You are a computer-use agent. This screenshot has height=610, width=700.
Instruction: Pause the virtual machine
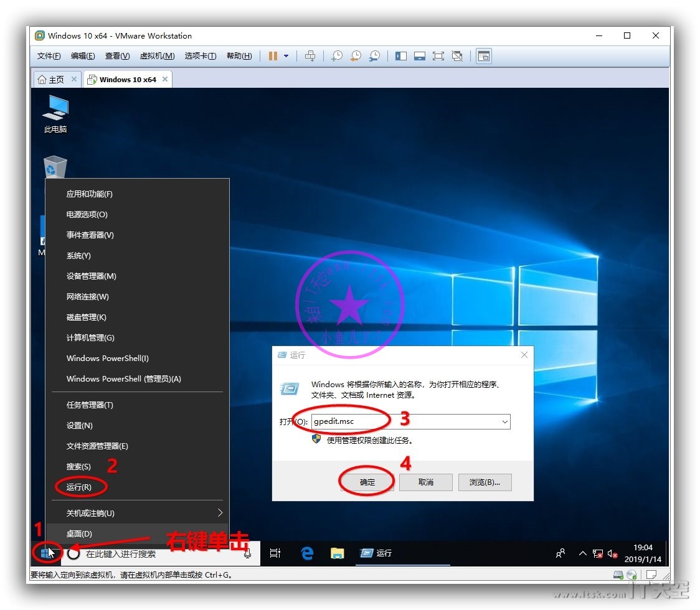coord(273,56)
